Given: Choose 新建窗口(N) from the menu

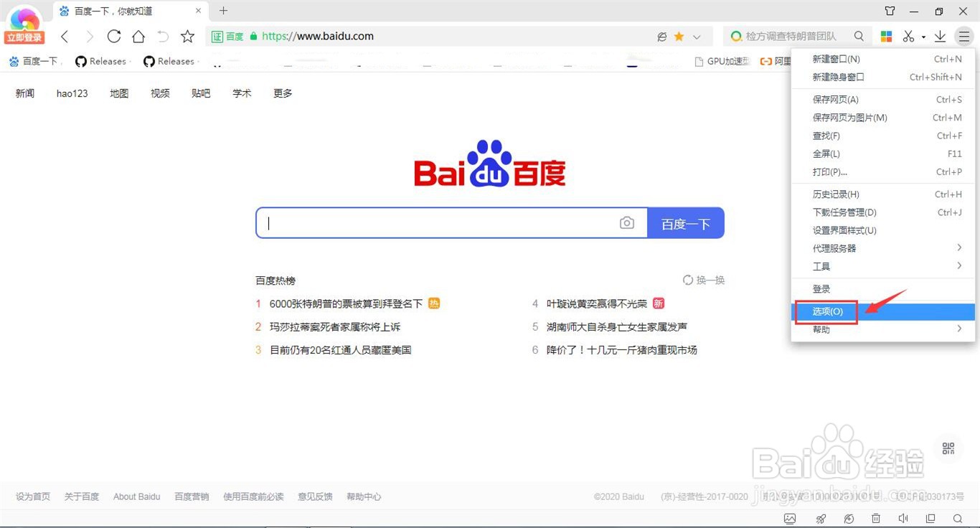Looking at the screenshot, I should (883, 59).
